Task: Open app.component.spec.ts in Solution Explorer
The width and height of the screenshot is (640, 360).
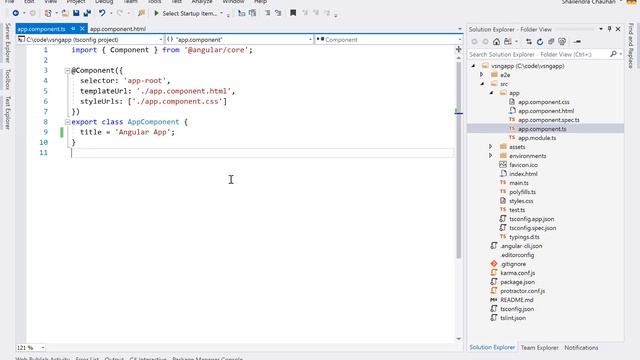Action: click(549, 120)
